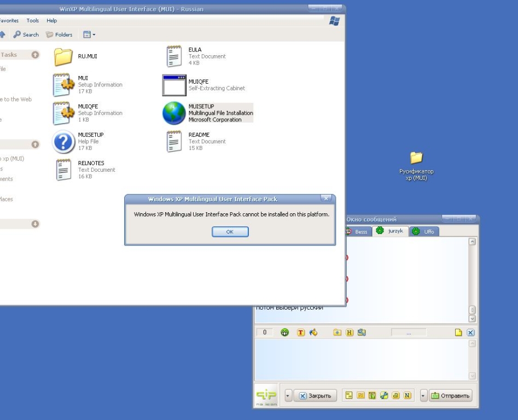Click the '...' status box in QIP toolbar

pos(409,332)
